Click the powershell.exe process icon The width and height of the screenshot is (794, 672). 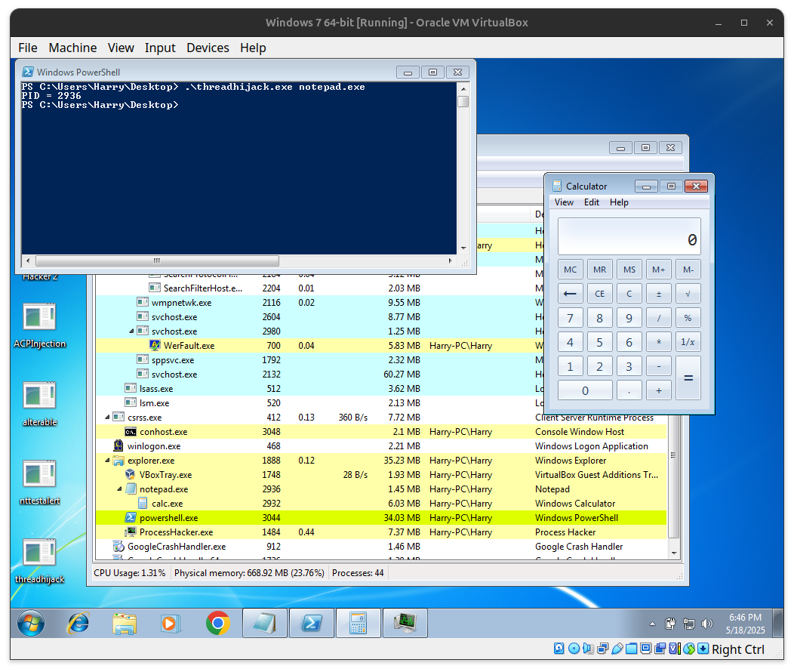(x=131, y=517)
